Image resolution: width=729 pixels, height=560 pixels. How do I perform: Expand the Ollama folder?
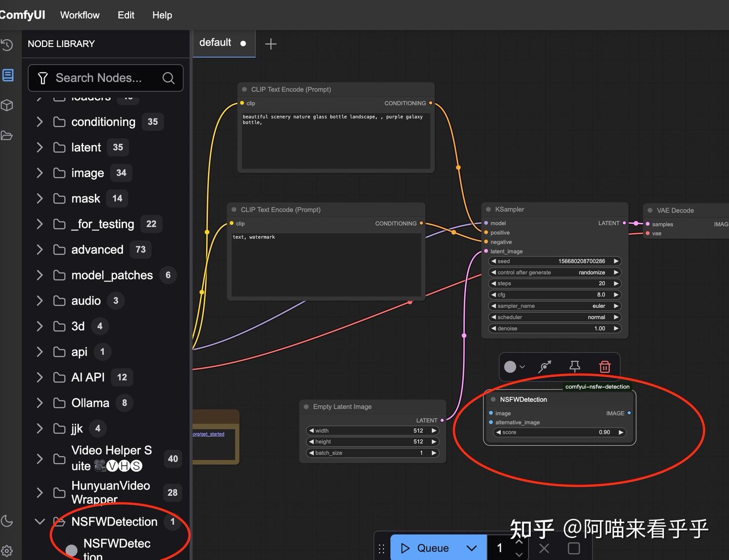pos(39,403)
